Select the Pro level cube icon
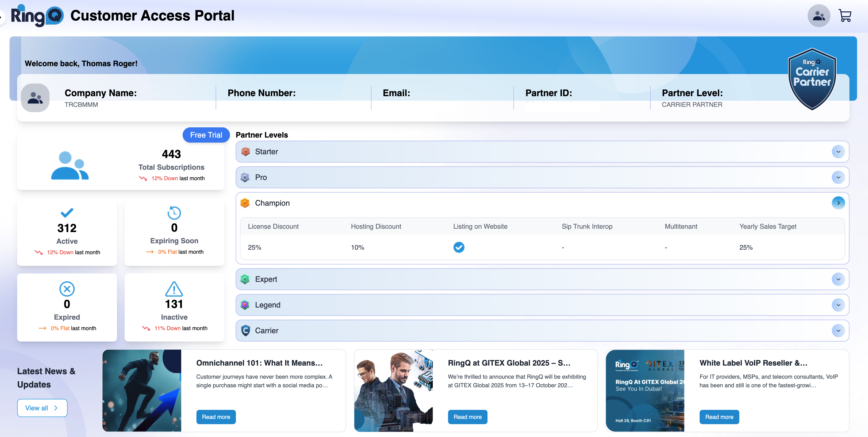Image resolution: width=868 pixels, height=437 pixels. (x=245, y=177)
